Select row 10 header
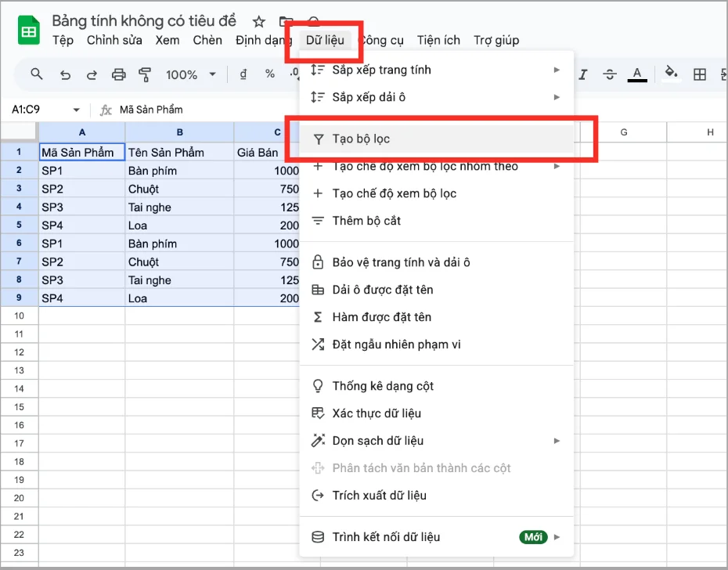The height and width of the screenshot is (570, 728). click(x=19, y=316)
